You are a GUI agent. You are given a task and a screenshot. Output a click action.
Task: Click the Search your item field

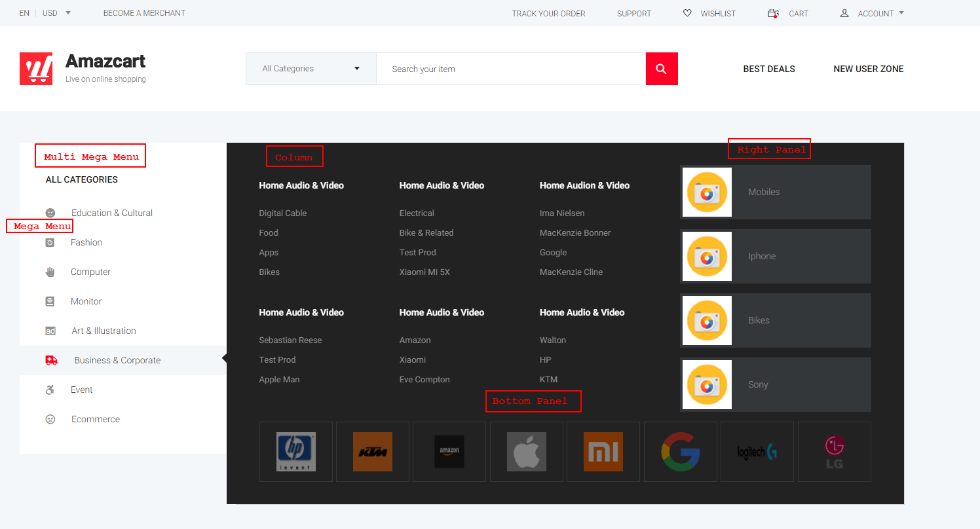[511, 69]
